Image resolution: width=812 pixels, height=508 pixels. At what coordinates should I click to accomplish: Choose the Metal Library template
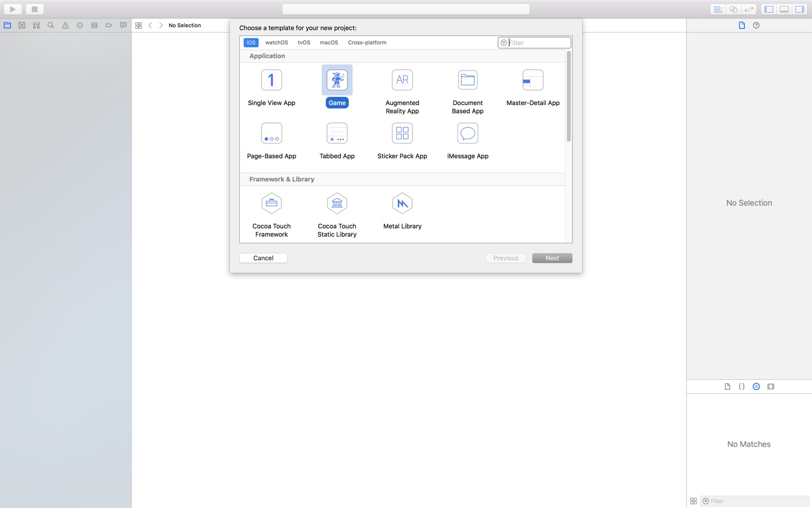click(402, 212)
